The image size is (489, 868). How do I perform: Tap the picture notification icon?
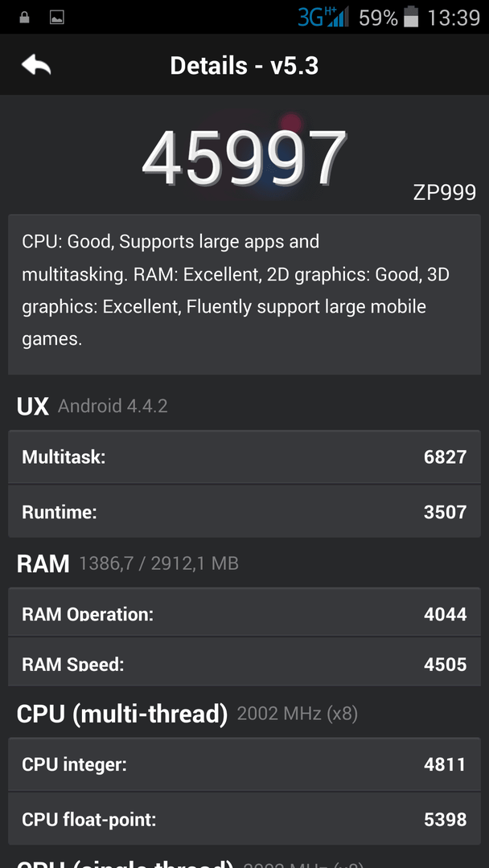click(56, 18)
